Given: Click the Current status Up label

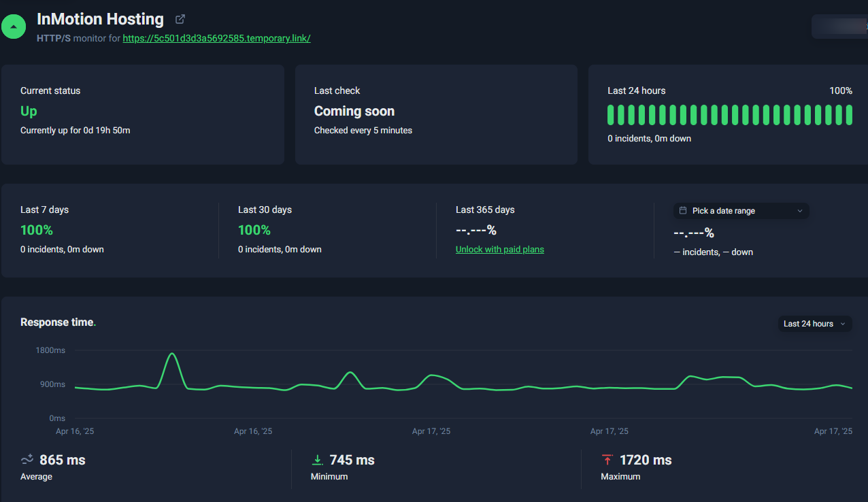Looking at the screenshot, I should tap(29, 111).
